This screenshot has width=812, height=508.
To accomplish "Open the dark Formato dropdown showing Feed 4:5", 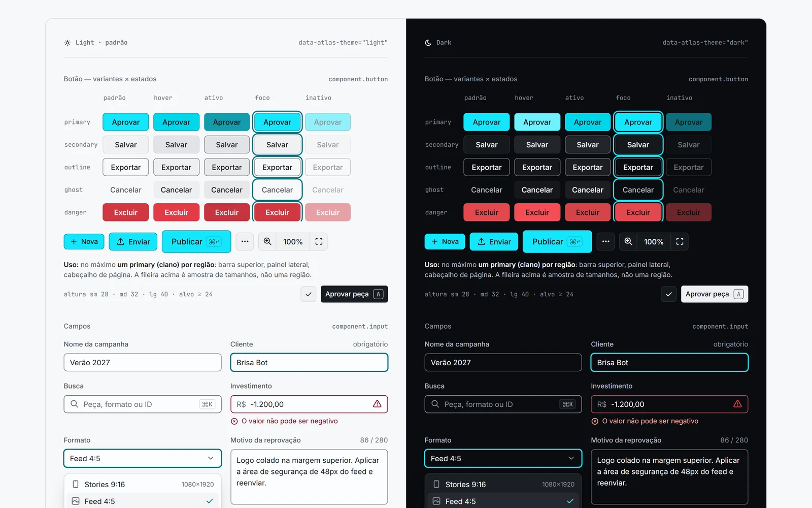I will click(x=503, y=458).
